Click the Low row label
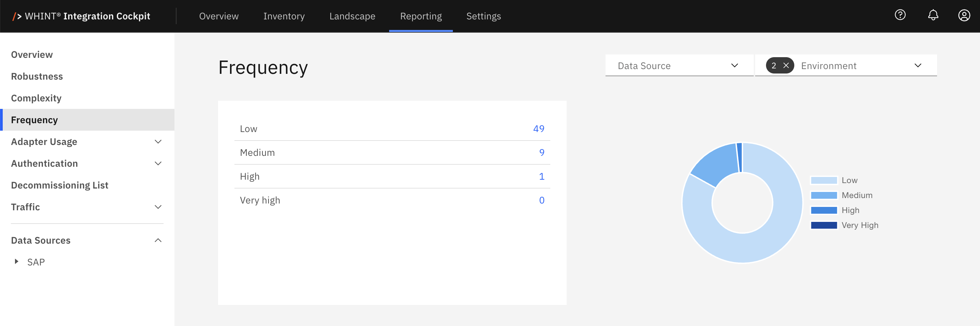The width and height of the screenshot is (980, 326). pyautogui.click(x=248, y=129)
